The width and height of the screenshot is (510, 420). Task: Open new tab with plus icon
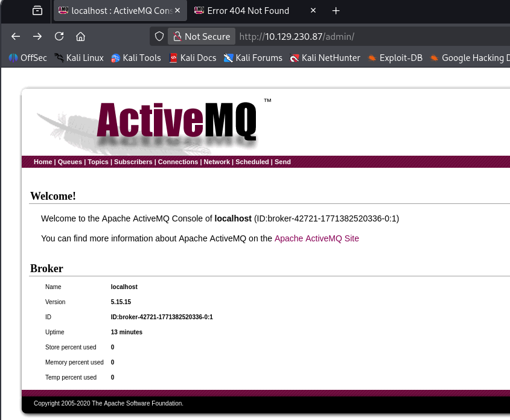pos(336,11)
